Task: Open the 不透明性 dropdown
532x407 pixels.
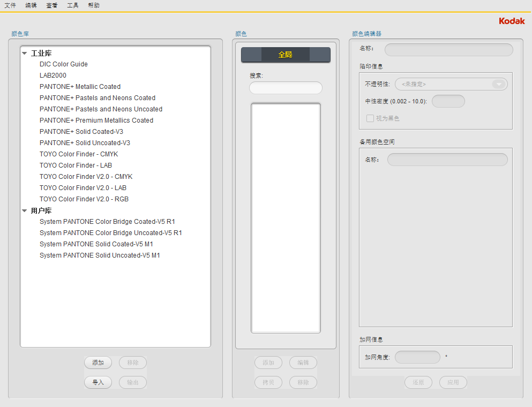Action: 451,84
